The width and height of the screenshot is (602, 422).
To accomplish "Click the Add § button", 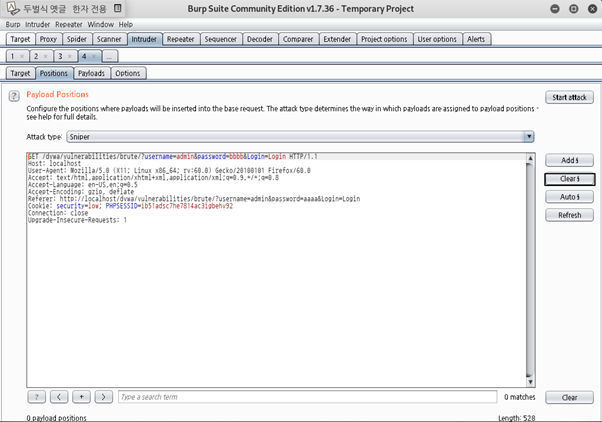I will (x=569, y=160).
